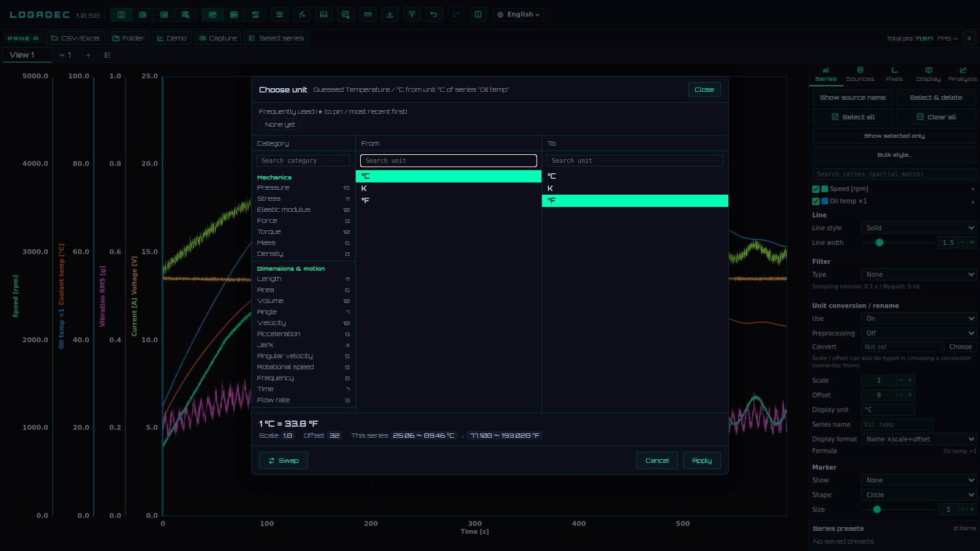Open the Marker Shape Circle dropdown

click(919, 495)
